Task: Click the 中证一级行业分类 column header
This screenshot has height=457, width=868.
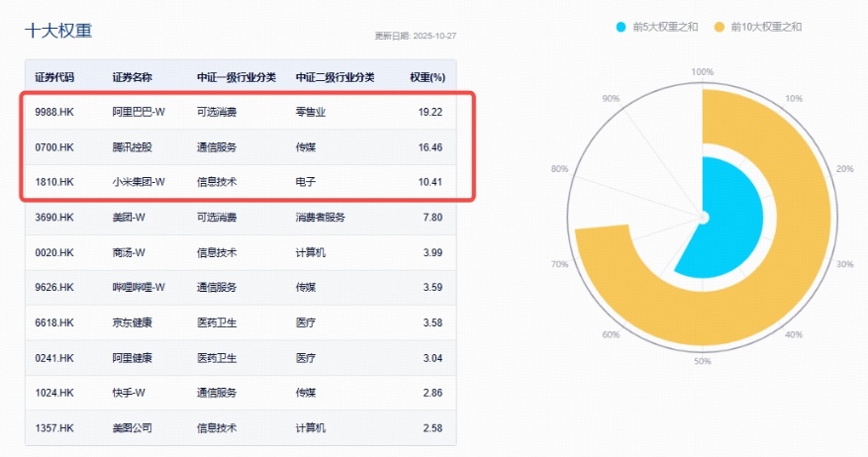Action: click(237, 77)
